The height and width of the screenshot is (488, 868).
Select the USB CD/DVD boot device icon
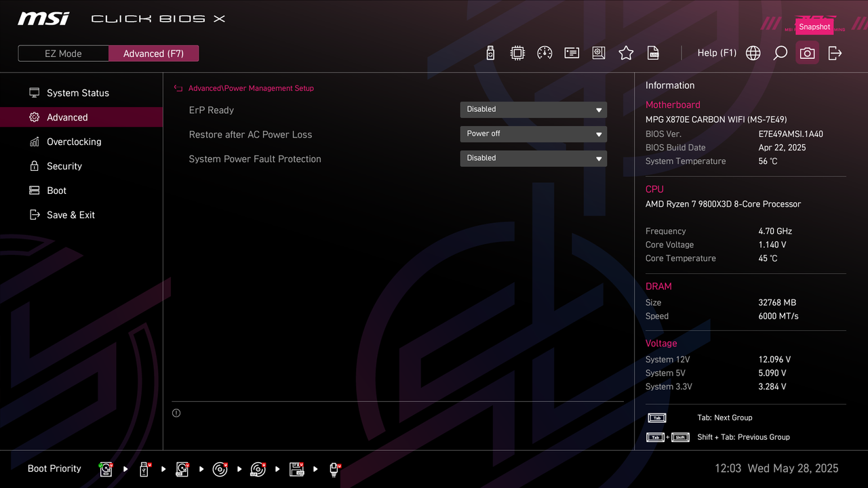pos(258,469)
